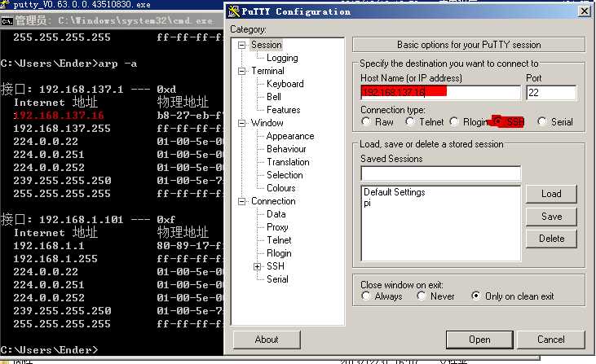This screenshot has width=596, height=364.
Task: Open the Appearance settings category
Action: click(x=290, y=136)
